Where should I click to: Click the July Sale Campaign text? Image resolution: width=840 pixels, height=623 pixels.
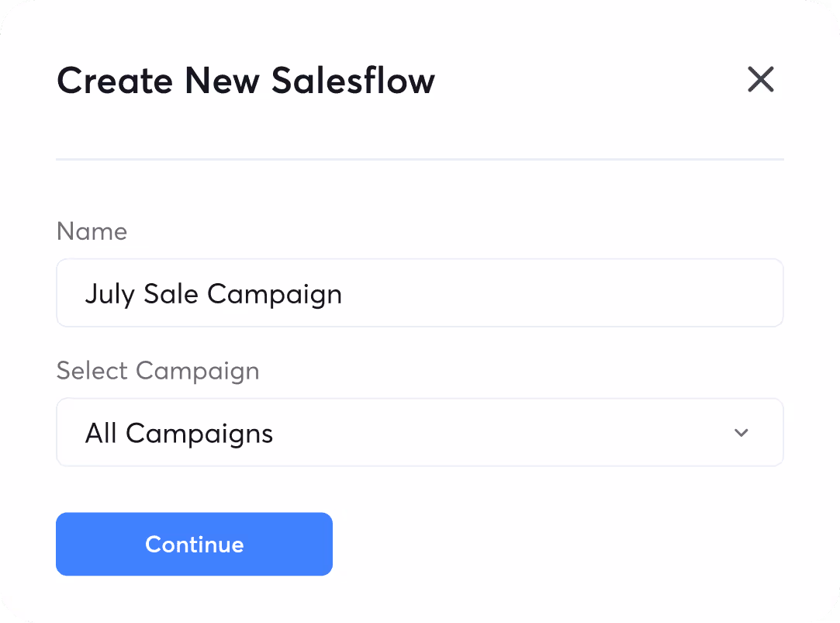(213, 294)
